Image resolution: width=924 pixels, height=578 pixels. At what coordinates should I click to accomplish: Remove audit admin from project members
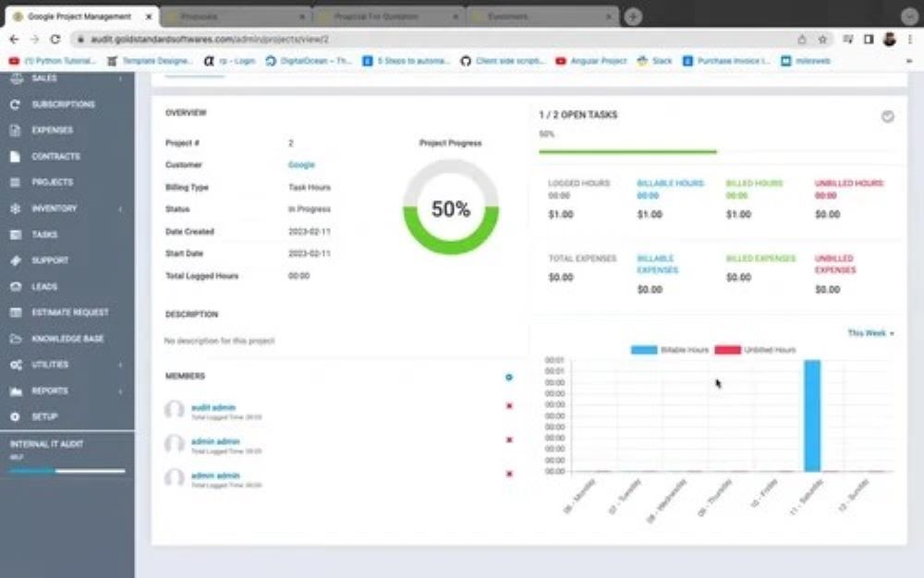point(509,406)
